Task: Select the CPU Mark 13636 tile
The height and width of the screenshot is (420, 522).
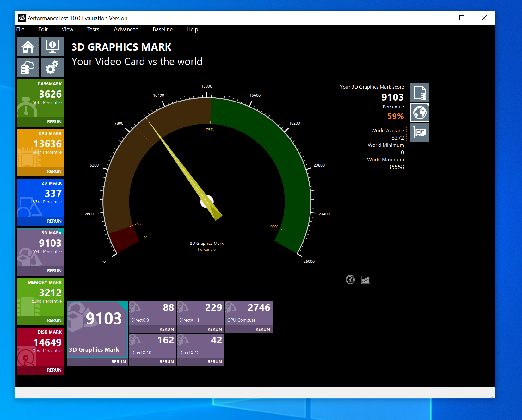Action: point(40,148)
